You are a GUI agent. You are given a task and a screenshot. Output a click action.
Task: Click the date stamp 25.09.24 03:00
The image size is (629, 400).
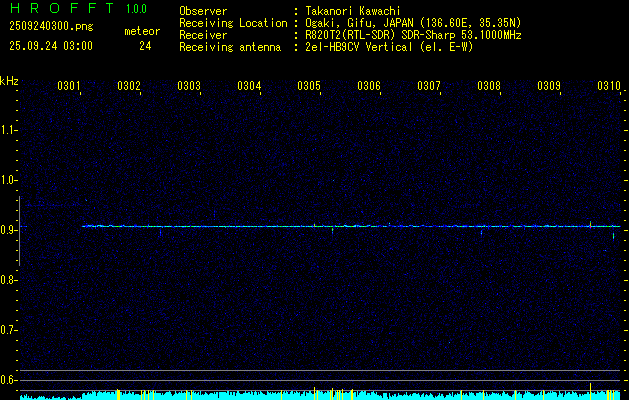point(51,46)
